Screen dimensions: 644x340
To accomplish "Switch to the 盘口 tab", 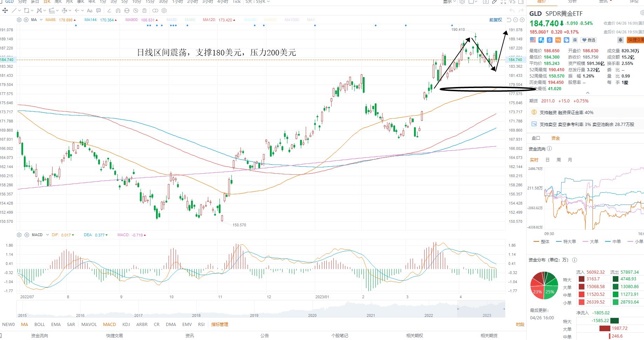I will tap(536, 138).
